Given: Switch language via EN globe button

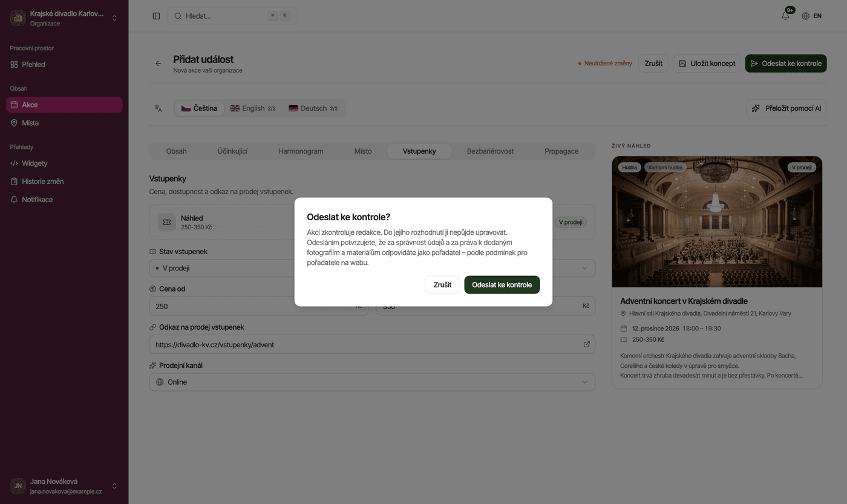Looking at the screenshot, I should [x=811, y=16].
